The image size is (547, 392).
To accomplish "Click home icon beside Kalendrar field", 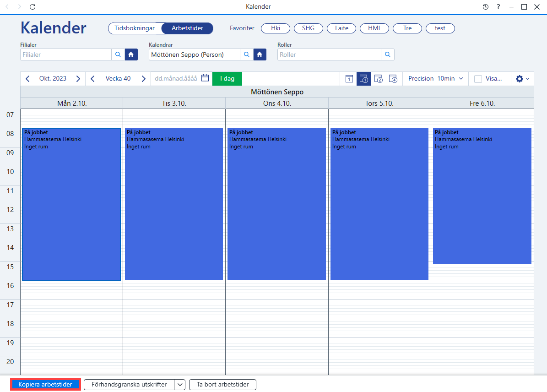I will point(260,54).
